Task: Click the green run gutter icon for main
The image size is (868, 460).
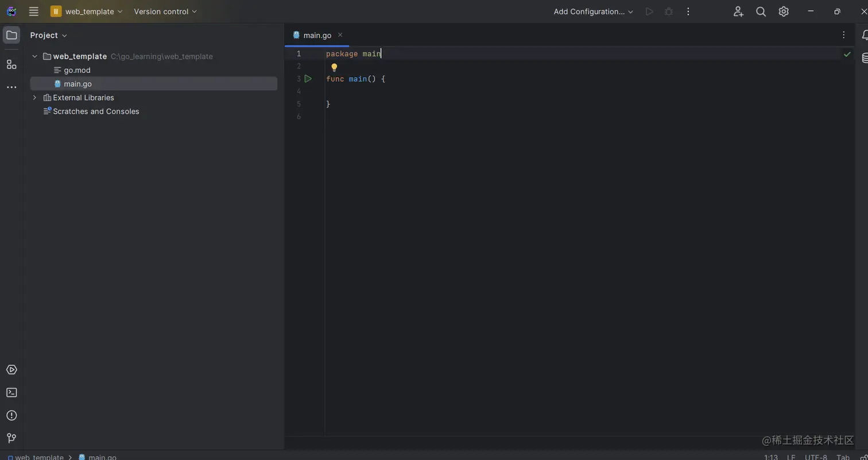Action: click(308, 79)
